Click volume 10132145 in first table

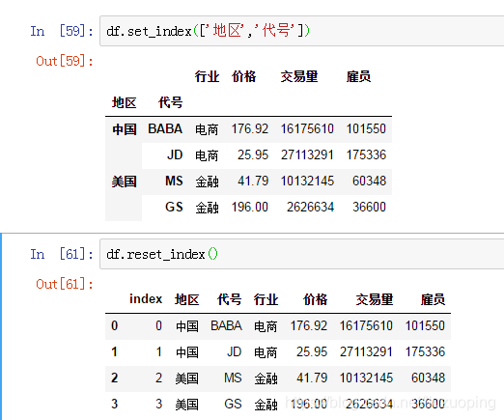coord(307,182)
